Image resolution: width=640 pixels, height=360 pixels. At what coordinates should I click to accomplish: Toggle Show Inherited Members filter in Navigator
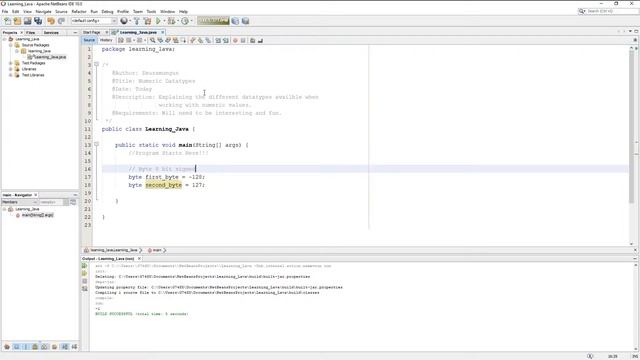[7, 347]
